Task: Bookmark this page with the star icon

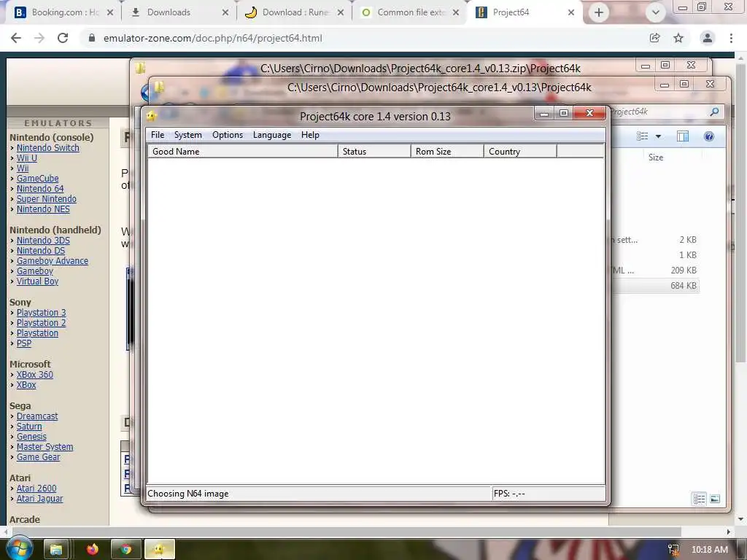Action: tap(678, 38)
